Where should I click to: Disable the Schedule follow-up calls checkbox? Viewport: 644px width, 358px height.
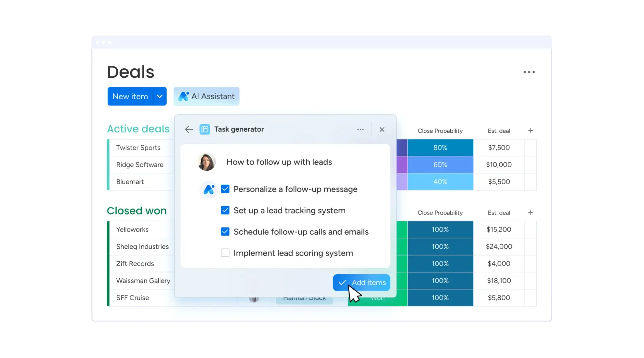point(225,231)
